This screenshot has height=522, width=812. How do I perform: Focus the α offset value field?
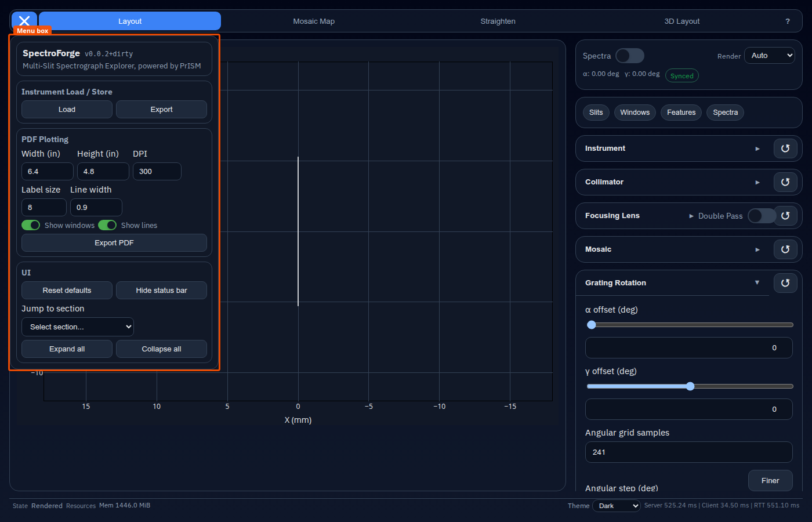point(689,348)
